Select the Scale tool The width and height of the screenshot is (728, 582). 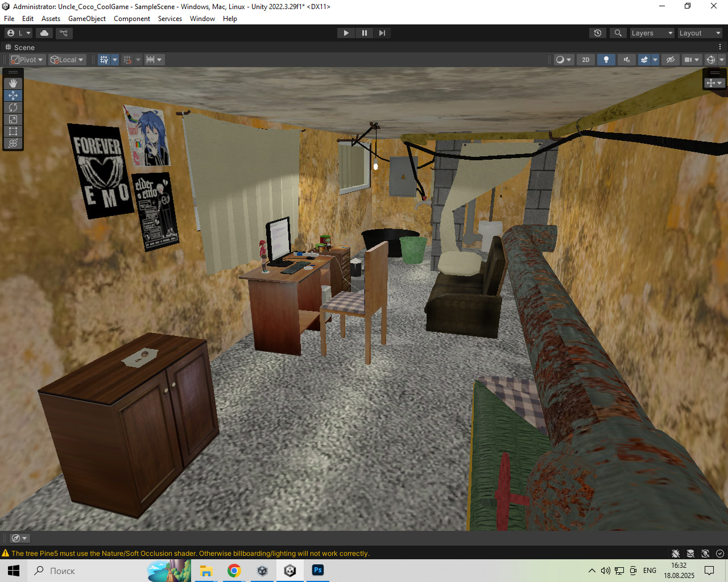[x=13, y=119]
